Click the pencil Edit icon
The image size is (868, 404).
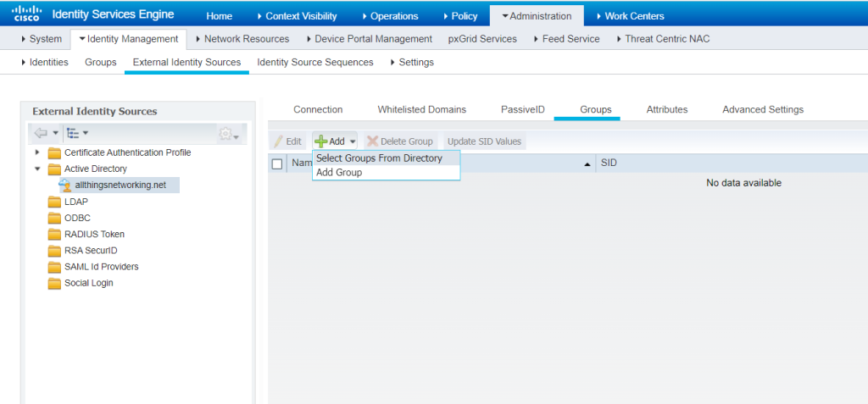point(279,141)
